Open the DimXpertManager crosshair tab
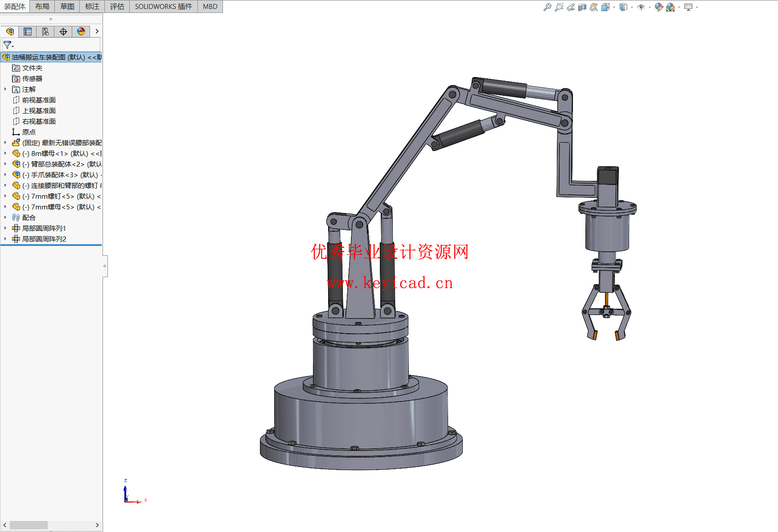The width and height of the screenshot is (778, 532). (63, 31)
